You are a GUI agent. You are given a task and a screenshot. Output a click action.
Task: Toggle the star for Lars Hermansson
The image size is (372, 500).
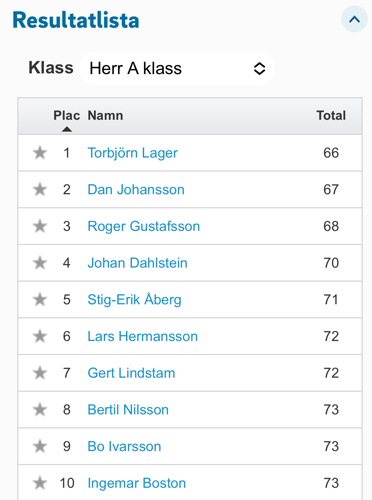point(40,336)
